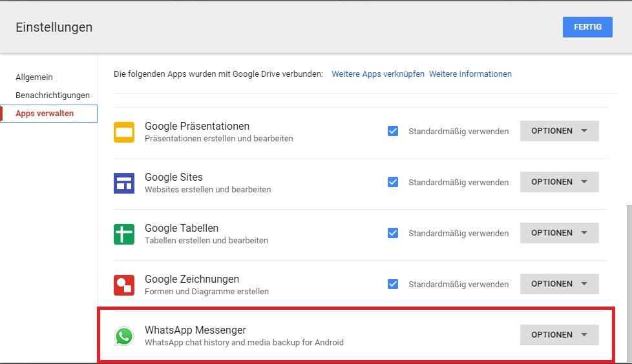Toggle Standardmäßig verwenden checkbox for Google Sites
This screenshot has width=632, height=364.
click(x=393, y=182)
